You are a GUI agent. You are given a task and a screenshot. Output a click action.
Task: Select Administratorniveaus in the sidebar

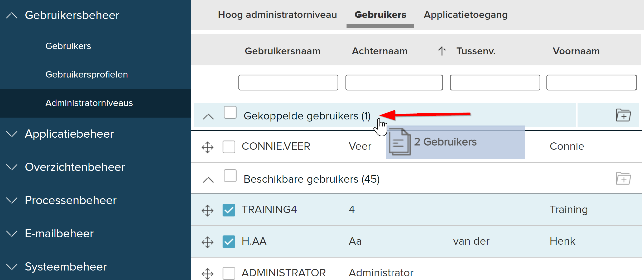point(89,103)
